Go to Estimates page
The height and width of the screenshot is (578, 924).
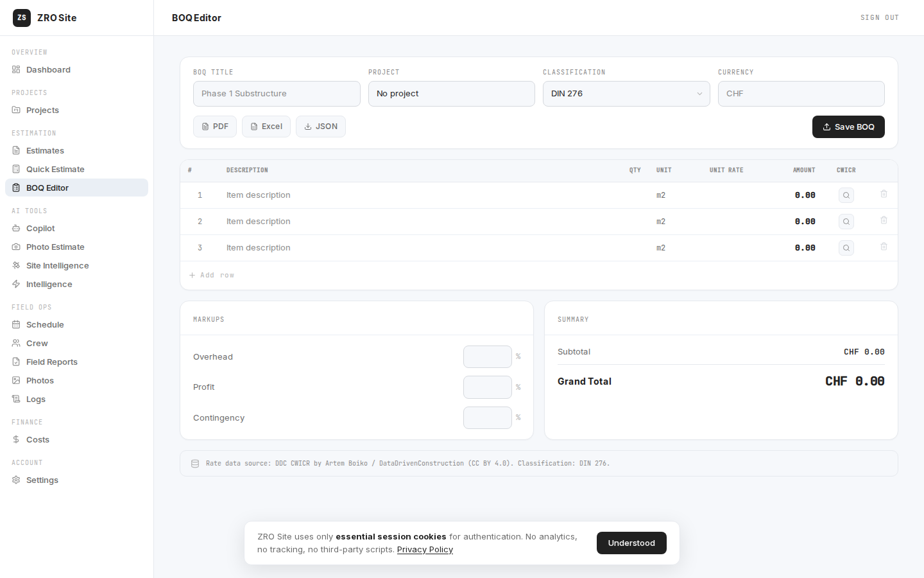(76, 150)
